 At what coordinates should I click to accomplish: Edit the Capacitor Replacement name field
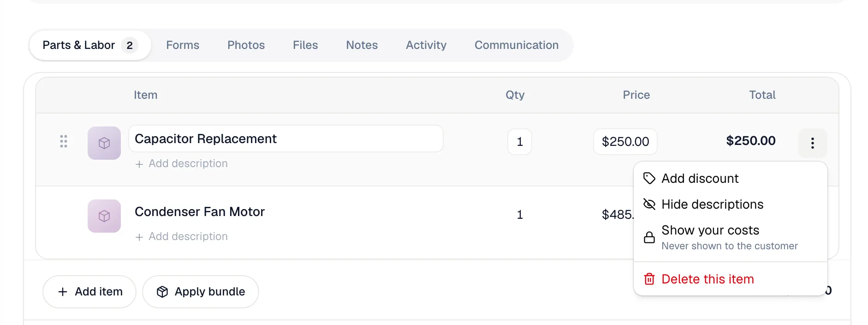[x=286, y=138]
